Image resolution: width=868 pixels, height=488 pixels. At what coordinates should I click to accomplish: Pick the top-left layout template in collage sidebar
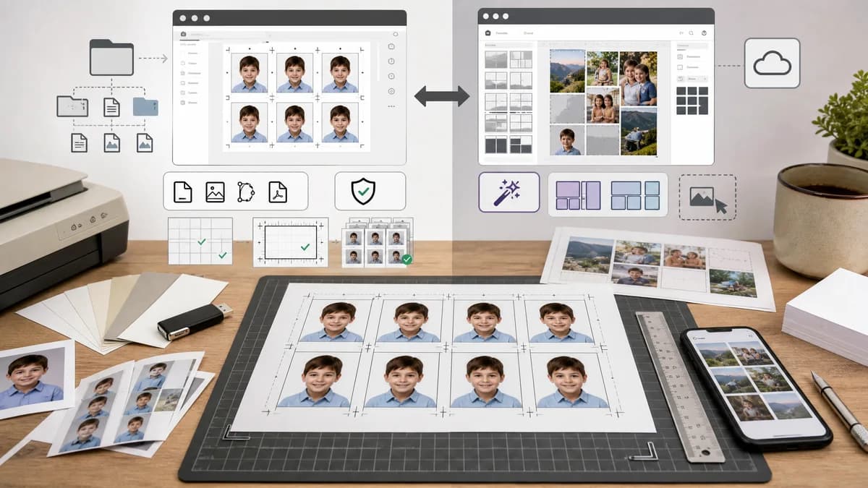495,59
